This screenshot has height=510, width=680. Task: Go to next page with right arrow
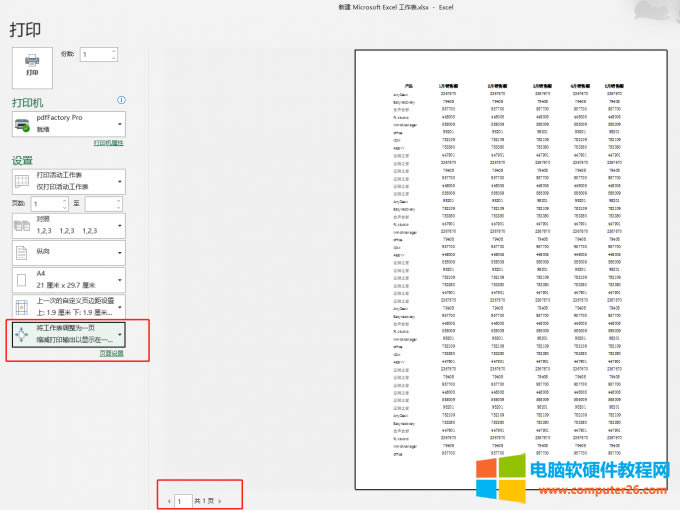220,500
